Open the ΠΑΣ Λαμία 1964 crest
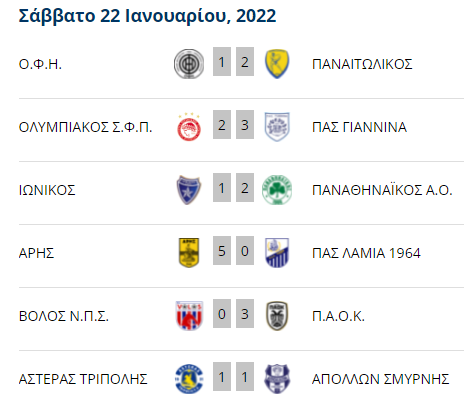The width and height of the screenshot is (464, 403). coord(277,253)
